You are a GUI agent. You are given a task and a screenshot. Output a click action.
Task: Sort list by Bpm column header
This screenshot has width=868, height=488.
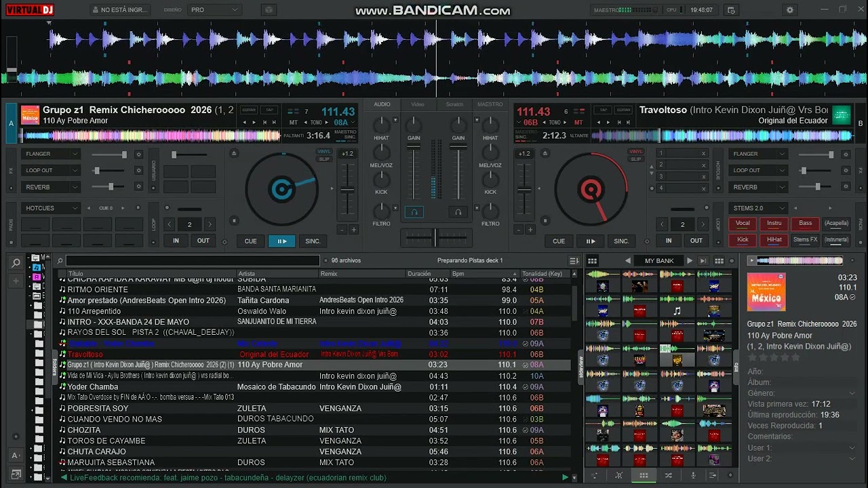484,274
